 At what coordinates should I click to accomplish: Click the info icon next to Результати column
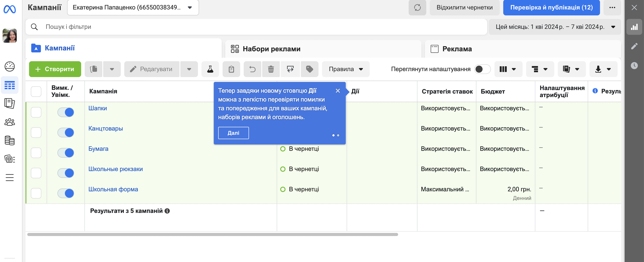[x=595, y=91]
